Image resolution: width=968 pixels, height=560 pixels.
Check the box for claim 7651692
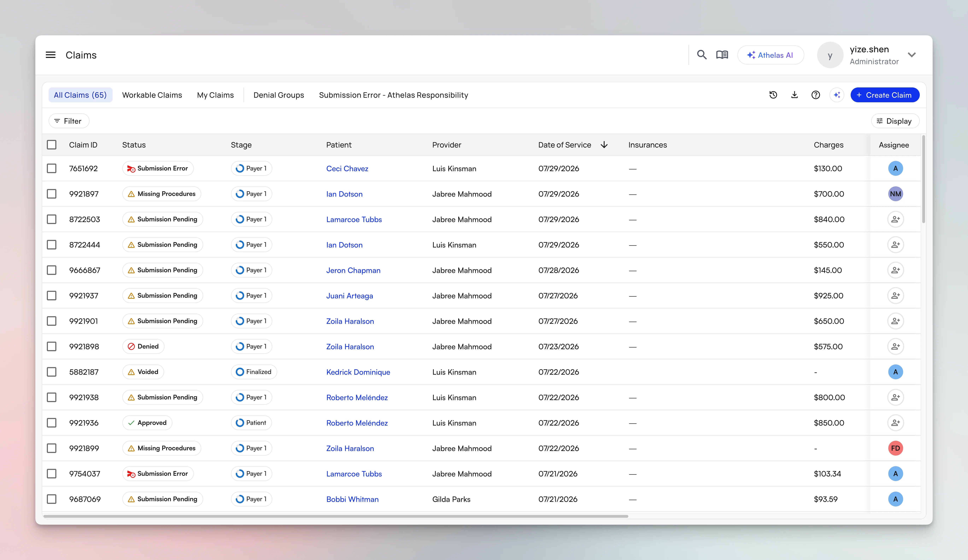pos(51,168)
